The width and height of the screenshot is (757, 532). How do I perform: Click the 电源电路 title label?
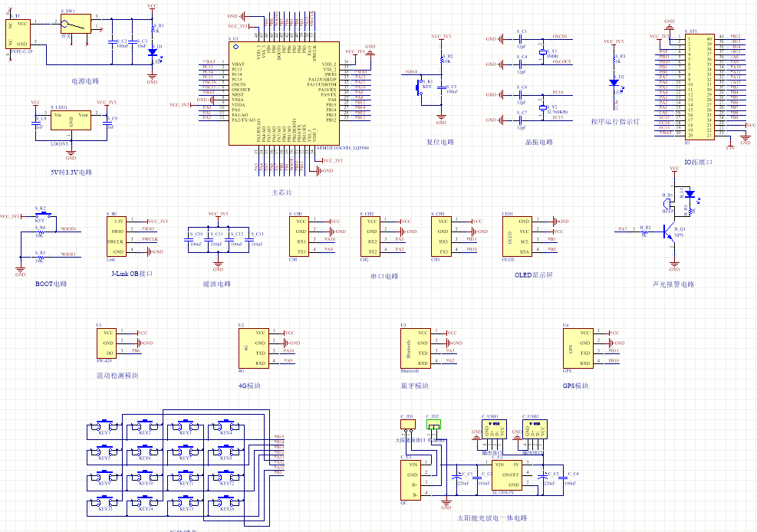tap(85, 81)
